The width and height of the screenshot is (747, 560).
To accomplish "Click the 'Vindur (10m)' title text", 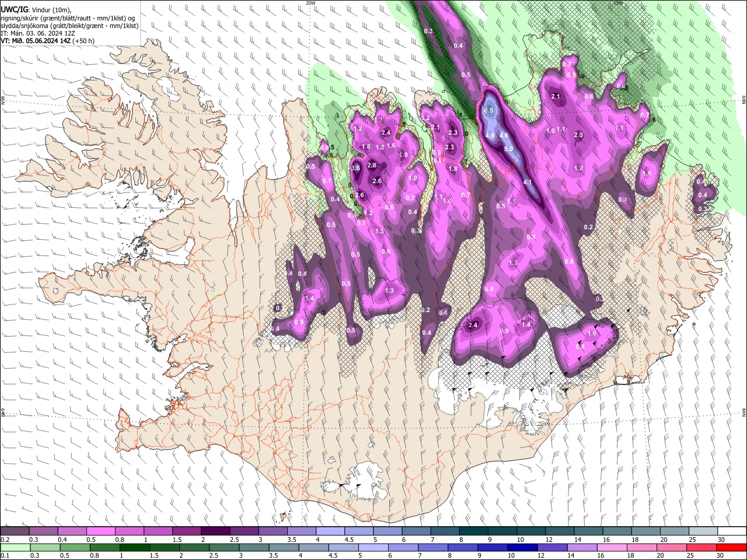I will tap(51, 10).
